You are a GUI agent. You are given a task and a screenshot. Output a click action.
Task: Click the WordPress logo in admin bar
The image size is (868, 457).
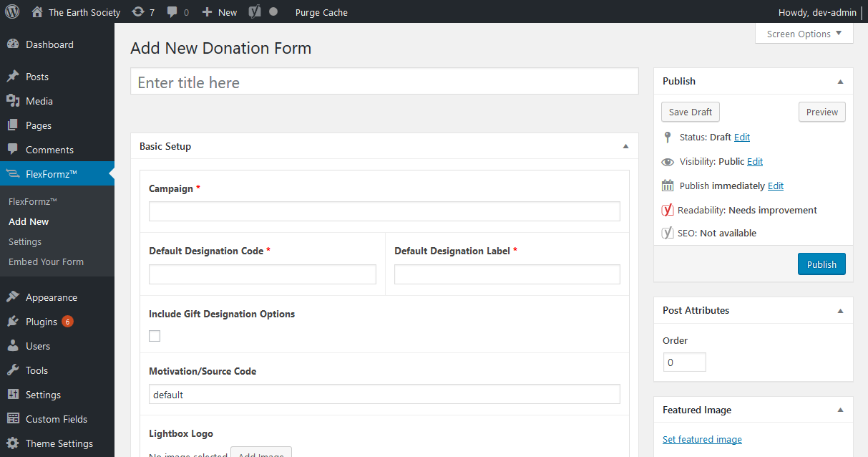(x=11, y=11)
